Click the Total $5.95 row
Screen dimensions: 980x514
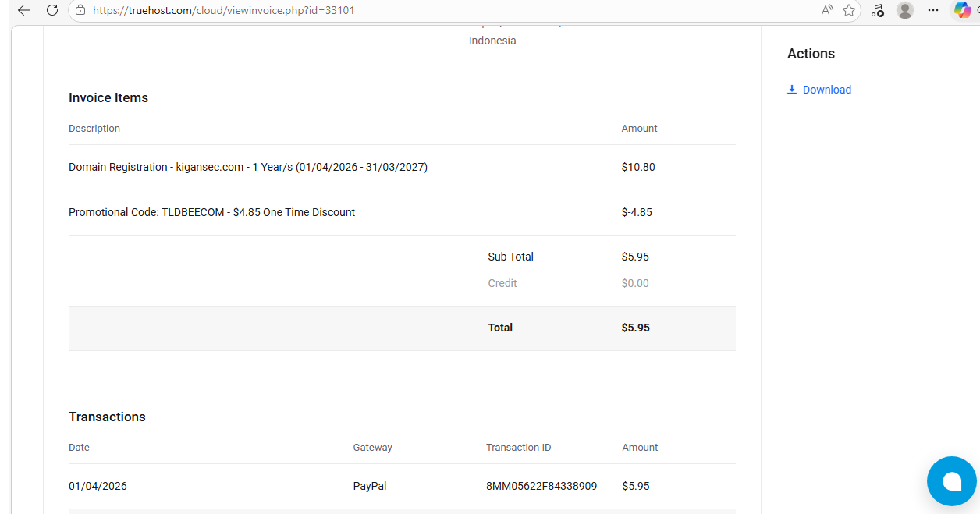tap(402, 328)
